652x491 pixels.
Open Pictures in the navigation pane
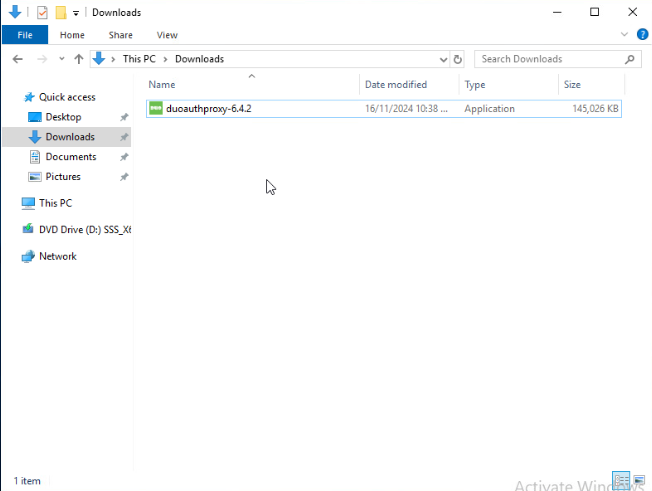point(63,177)
